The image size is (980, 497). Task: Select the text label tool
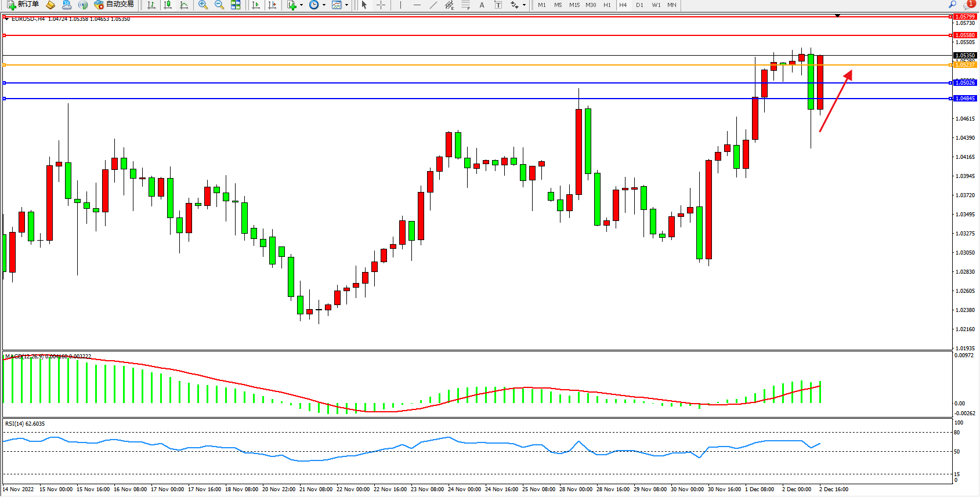pos(482,5)
